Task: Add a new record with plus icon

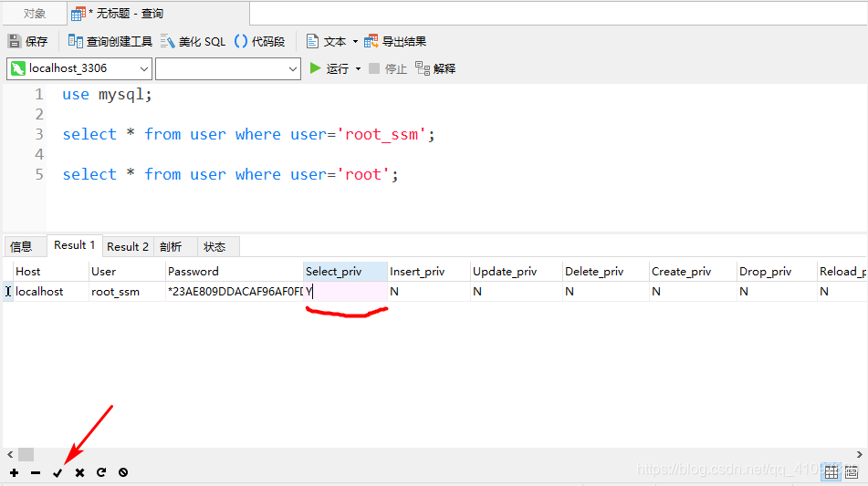Action: tap(14, 472)
